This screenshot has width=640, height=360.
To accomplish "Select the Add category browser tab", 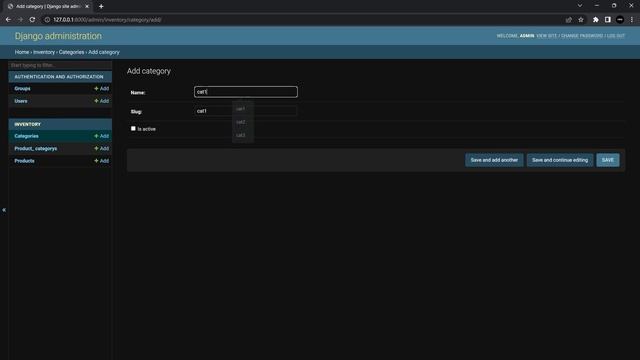I will click(48, 7).
